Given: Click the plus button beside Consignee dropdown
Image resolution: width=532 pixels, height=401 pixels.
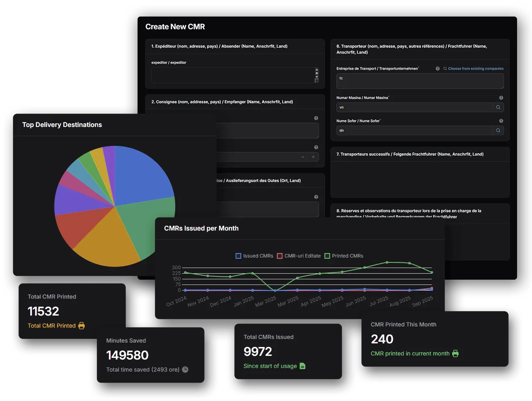Looking at the screenshot, I should pyautogui.click(x=313, y=157).
